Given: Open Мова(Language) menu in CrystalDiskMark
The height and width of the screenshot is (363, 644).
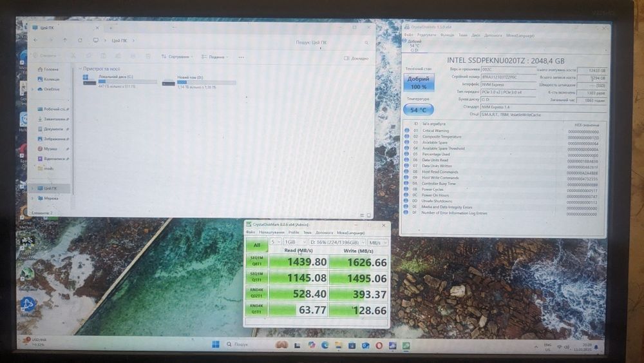Looking at the screenshot, I should click(351, 233).
